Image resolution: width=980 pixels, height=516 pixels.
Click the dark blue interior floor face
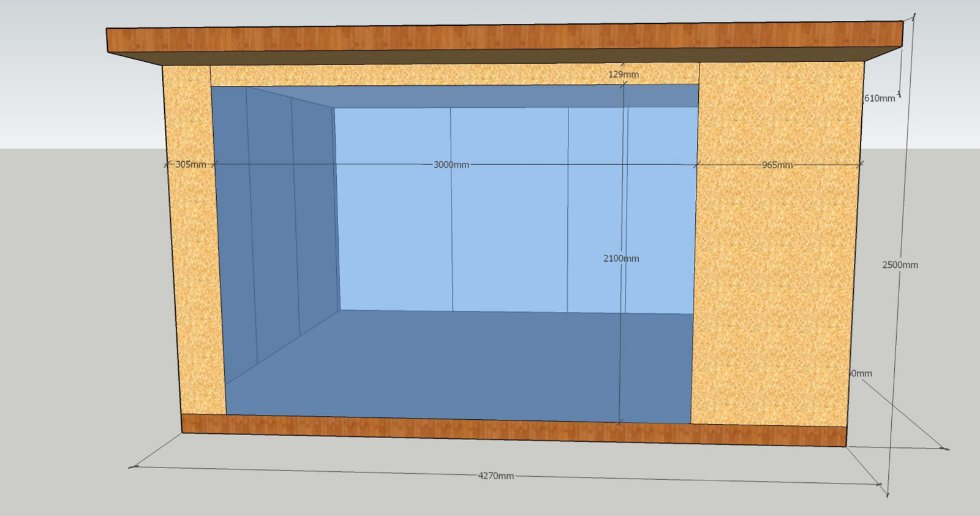[x=459, y=368]
